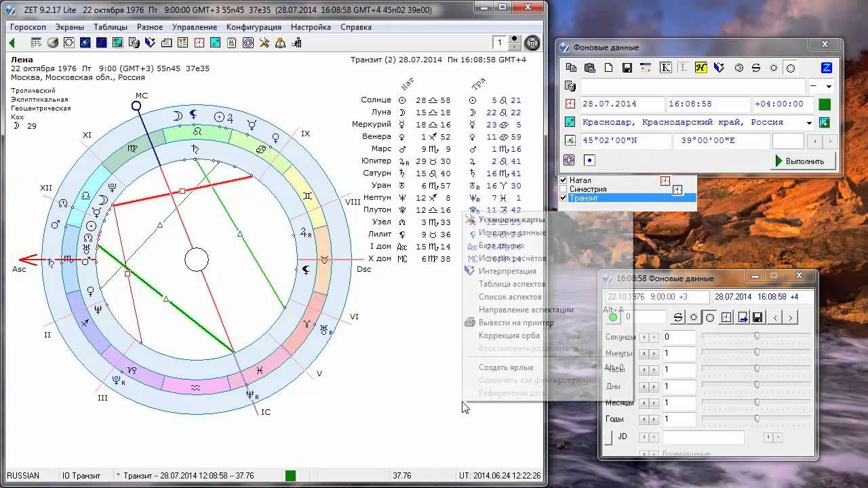
Task: Click the chart number spinner arrows in main toolbar
Action: [516, 43]
